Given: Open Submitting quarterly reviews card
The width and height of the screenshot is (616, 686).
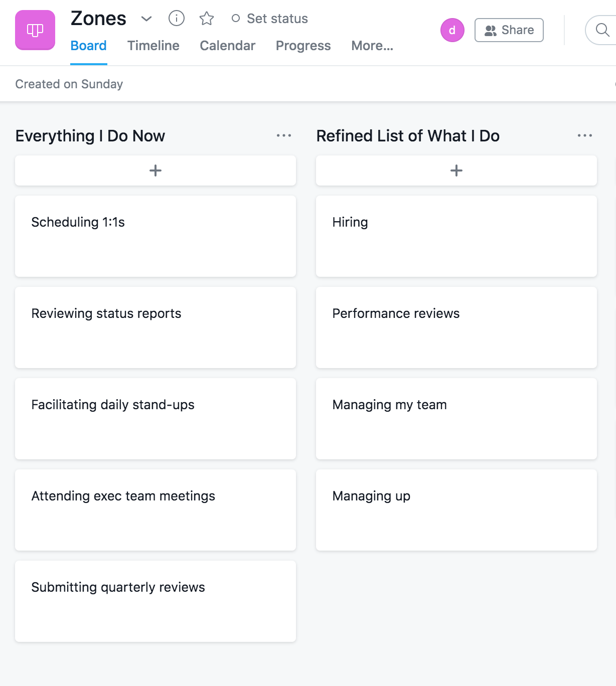Looking at the screenshot, I should coord(156,601).
